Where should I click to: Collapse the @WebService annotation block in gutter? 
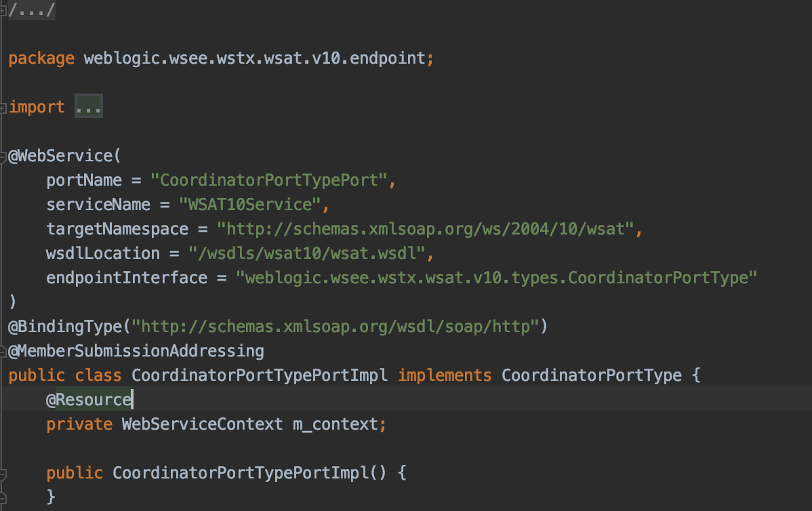(3, 157)
